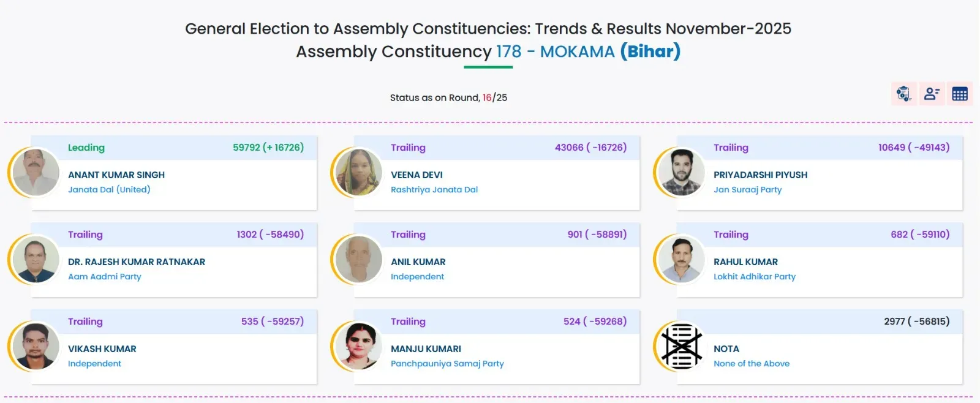Click the Aam Aadmi Party text
Screen dimensions: 980x403
(105, 277)
